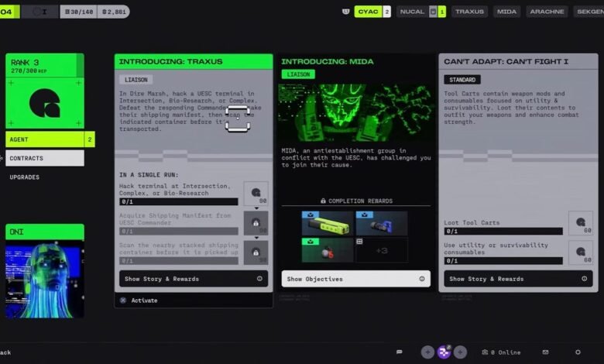This screenshot has height=364, width=604.
Task: Click the Hack terminal 0/1 progress bar
Action: click(x=179, y=201)
